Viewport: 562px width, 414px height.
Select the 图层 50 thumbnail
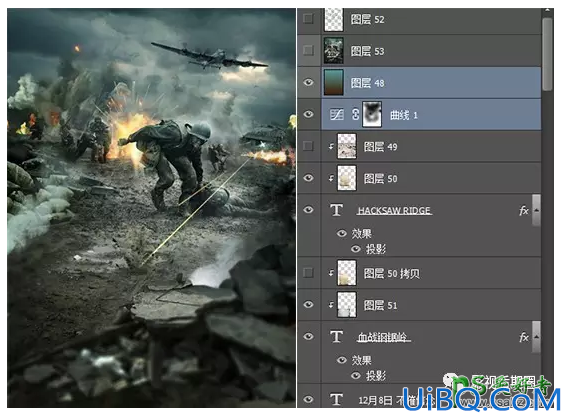click(347, 178)
